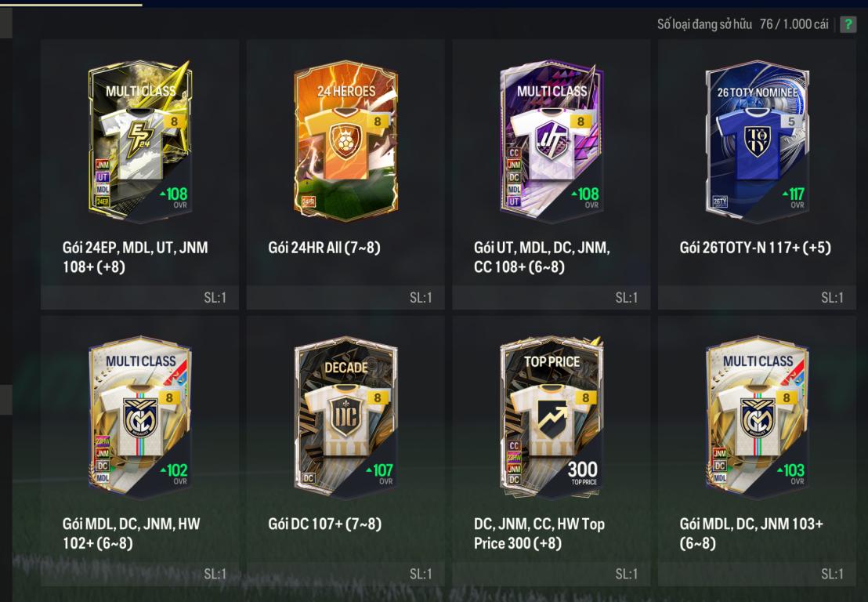Select the purple Multi Class UT pack card
The image size is (868, 602).
(x=552, y=140)
